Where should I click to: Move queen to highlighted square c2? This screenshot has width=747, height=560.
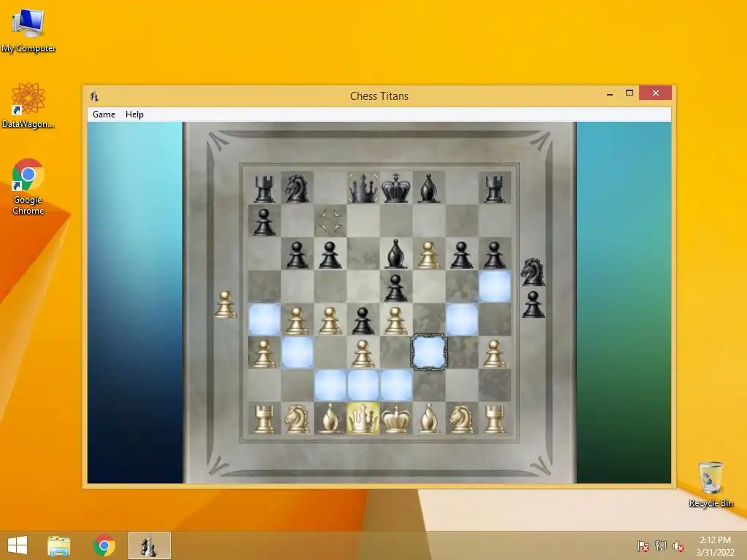tap(330, 385)
